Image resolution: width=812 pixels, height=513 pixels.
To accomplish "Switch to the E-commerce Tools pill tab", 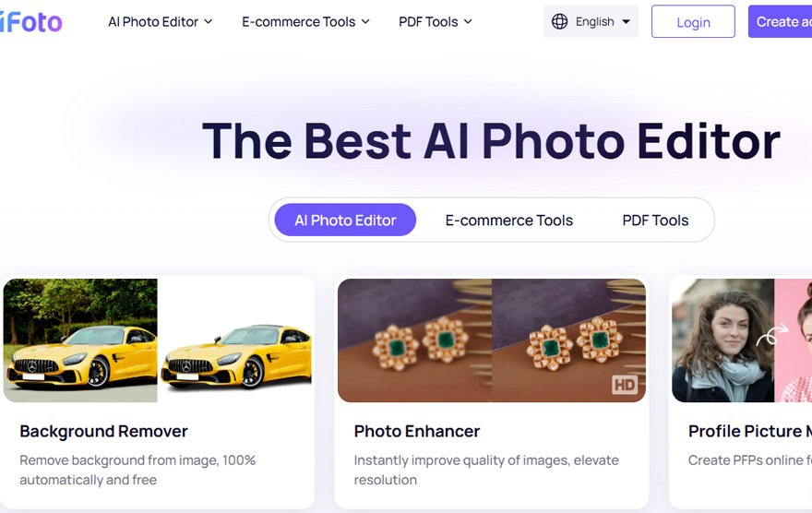I will click(509, 220).
